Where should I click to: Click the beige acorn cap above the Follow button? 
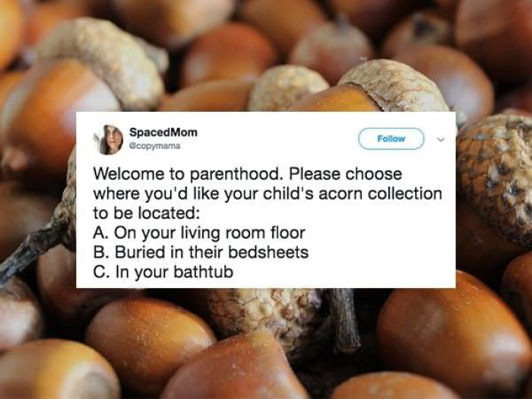(x=394, y=87)
